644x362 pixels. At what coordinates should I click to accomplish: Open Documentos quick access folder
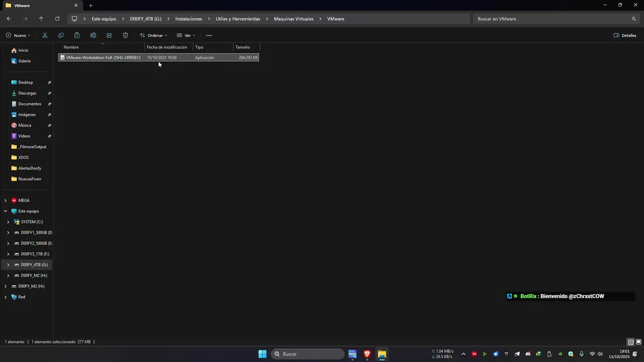30,104
